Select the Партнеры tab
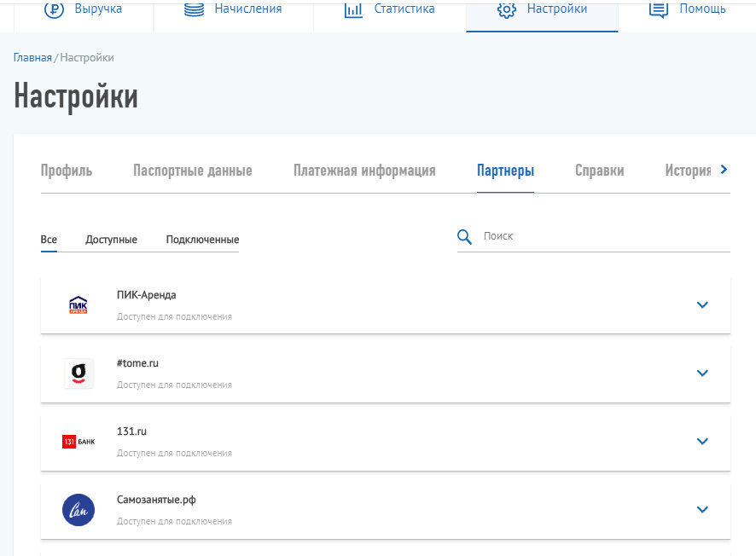756x556 pixels. 505,171
